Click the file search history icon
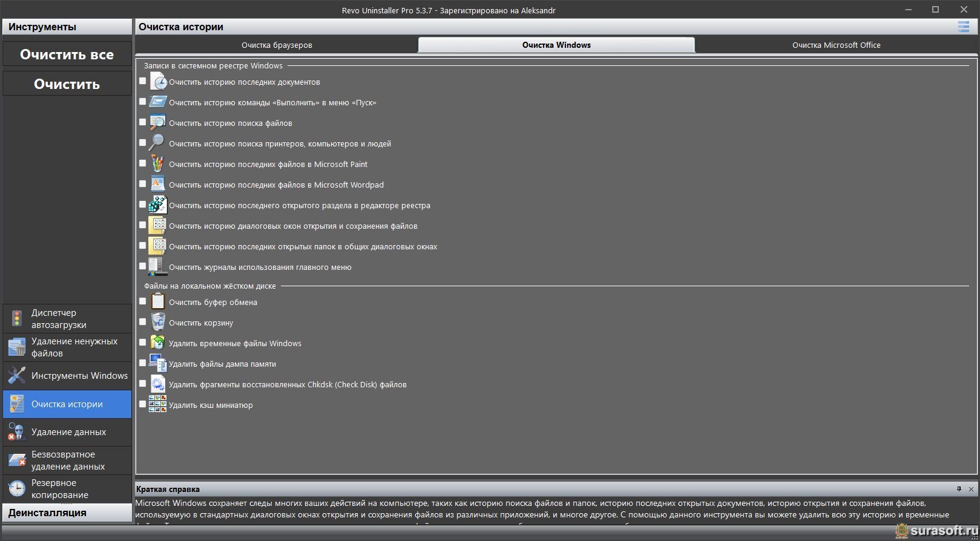Image resolution: width=980 pixels, height=541 pixels. pos(157,123)
